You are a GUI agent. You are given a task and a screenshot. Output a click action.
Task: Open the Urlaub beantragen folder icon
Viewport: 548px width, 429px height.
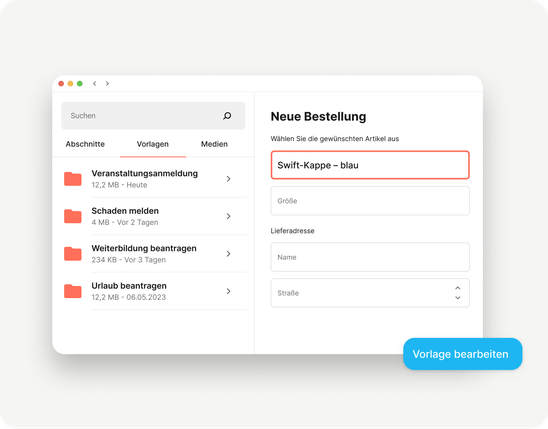[73, 291]
